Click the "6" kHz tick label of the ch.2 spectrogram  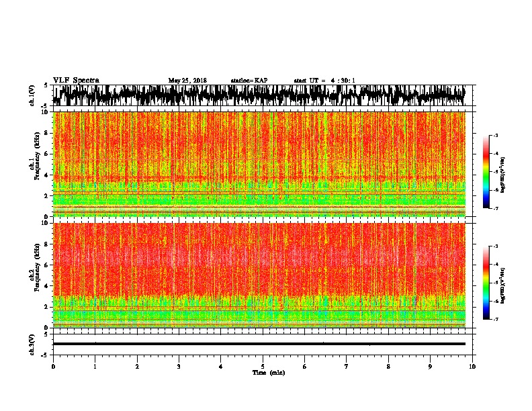tap(46, 265)
